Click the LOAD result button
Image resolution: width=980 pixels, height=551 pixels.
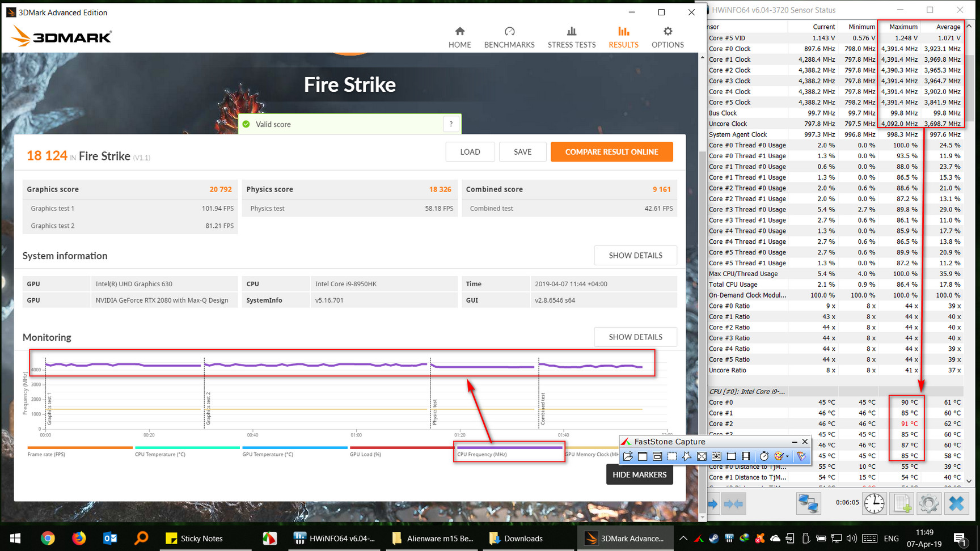click(470, 152)
